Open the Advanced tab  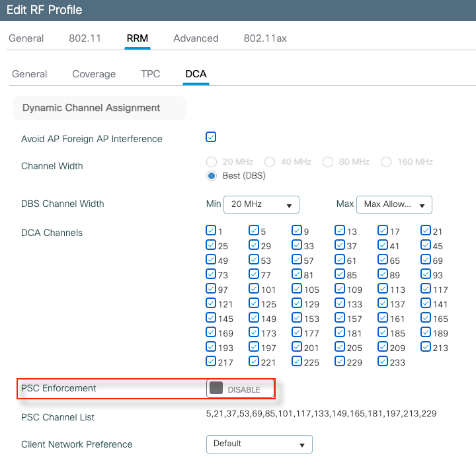pos(196,38)
